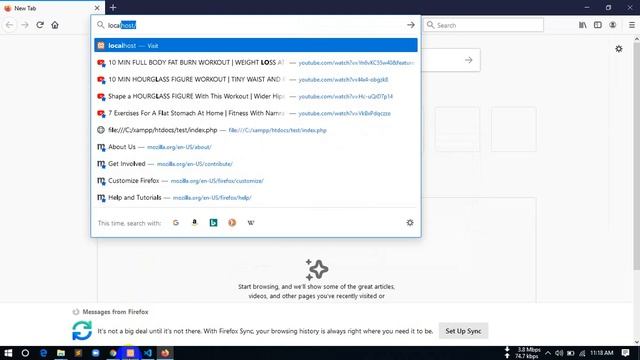
Task: Select 7 Exercises For A Flat Stomach suggestion
Action: (256, 113)
